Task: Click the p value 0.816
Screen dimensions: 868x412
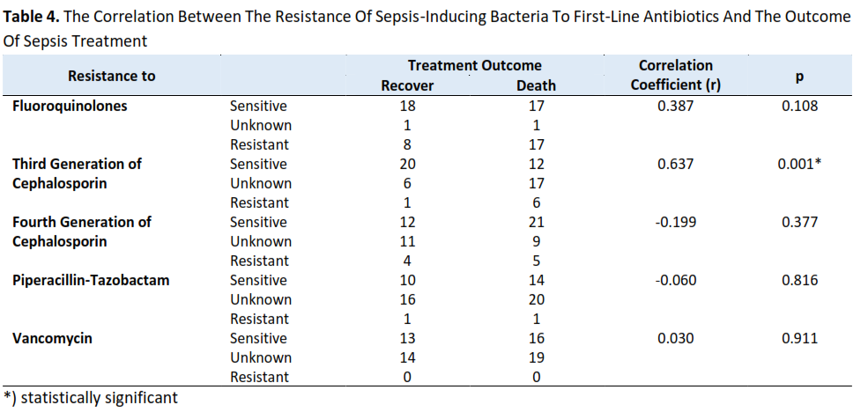Action: 800,280
